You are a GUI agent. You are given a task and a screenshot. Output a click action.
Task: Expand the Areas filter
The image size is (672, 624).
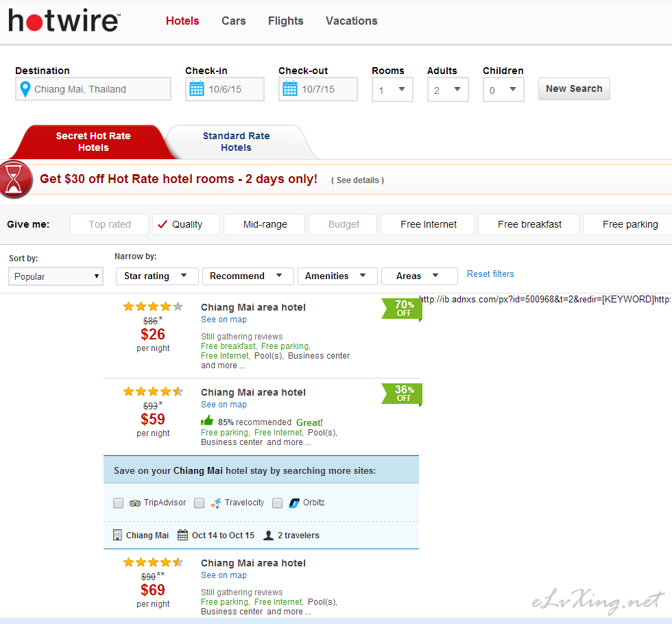click(420, 276)
